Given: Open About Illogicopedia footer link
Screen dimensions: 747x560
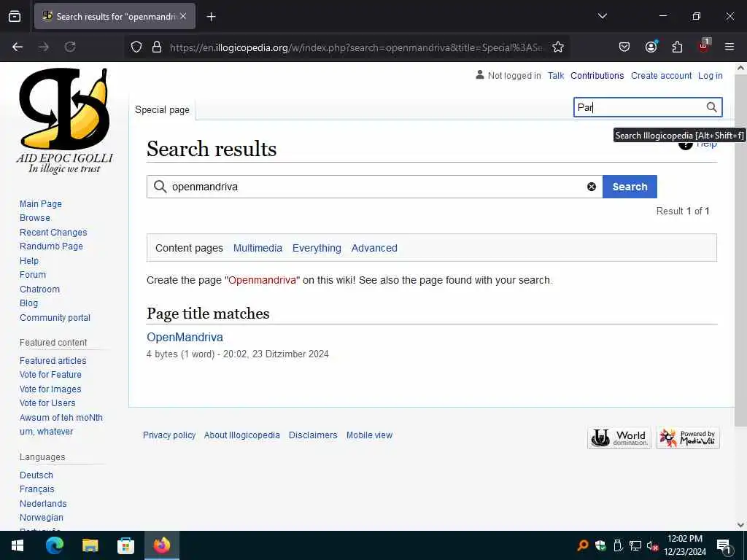Looking at the screenshot, I should pos(241,435).
